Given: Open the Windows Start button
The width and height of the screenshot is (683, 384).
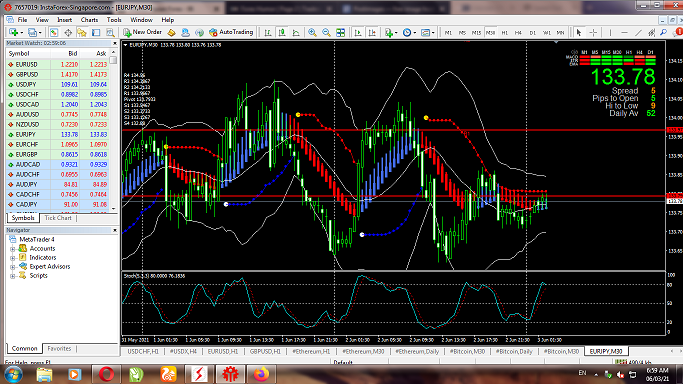Looking at the screenshot, I should pyautogui.click(x=13, y=374).
